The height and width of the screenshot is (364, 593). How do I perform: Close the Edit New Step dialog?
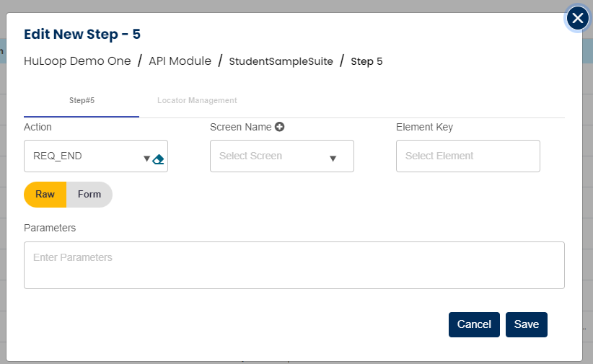point(577,18)
